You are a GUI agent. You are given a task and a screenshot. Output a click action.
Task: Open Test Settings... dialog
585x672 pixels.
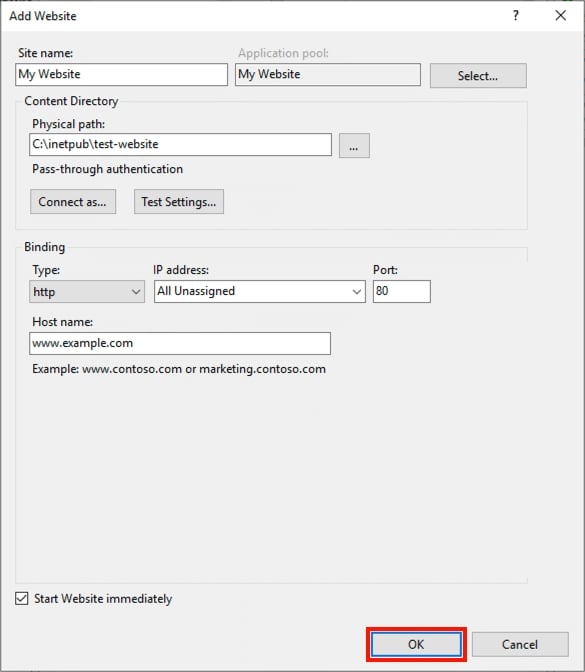pos(179,201)
